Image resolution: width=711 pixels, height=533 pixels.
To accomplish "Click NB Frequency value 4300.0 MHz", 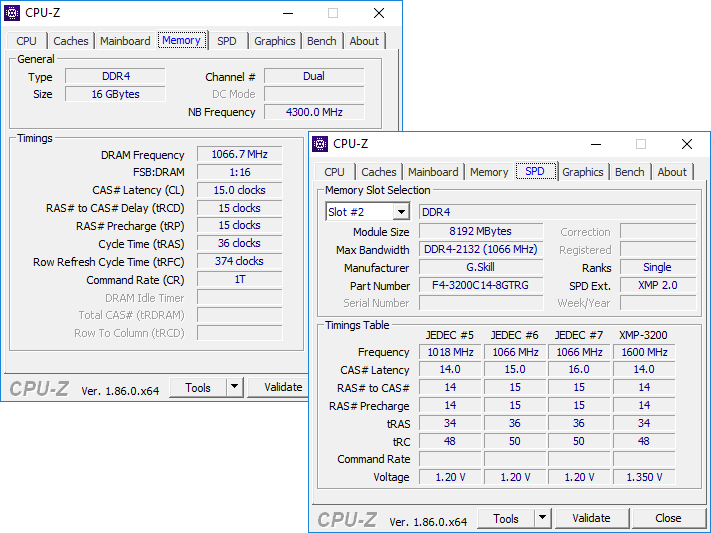I will click(x=314, y=112).
